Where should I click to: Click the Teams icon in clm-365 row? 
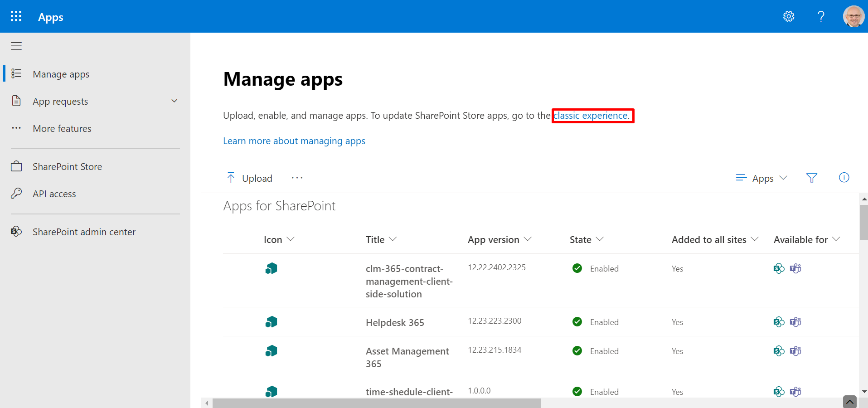795,268
